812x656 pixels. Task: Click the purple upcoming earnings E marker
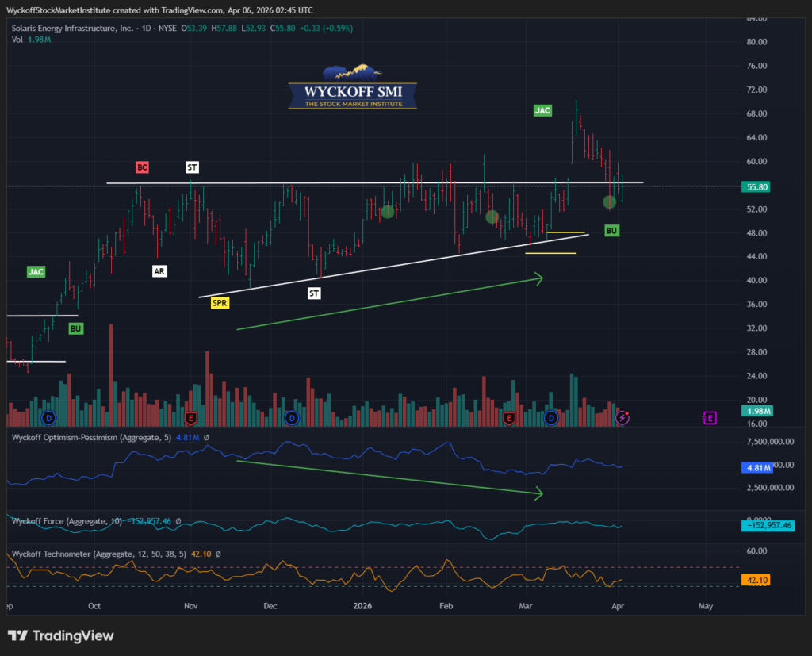tap(710, 417)
